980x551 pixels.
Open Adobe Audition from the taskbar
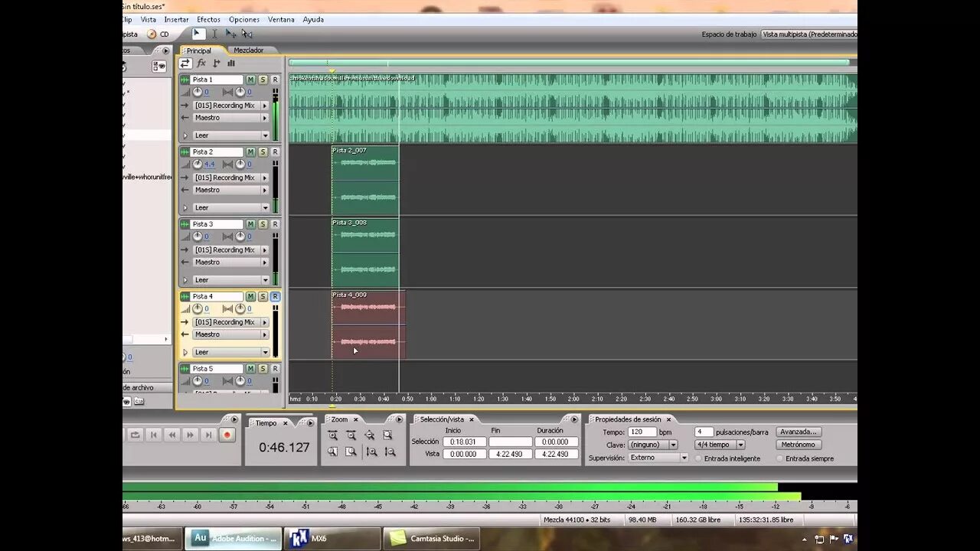coord(233,538)
